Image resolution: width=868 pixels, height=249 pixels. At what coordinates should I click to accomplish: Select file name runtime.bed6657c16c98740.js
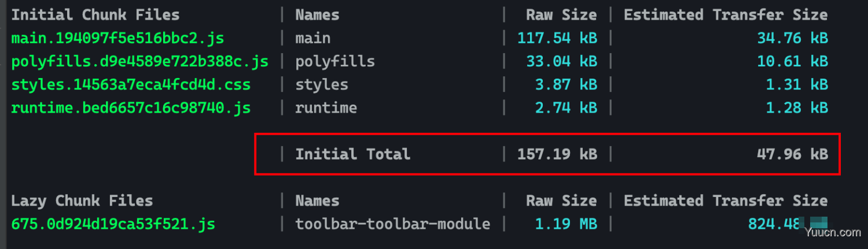pyautogui.click(x=131, y=108)
